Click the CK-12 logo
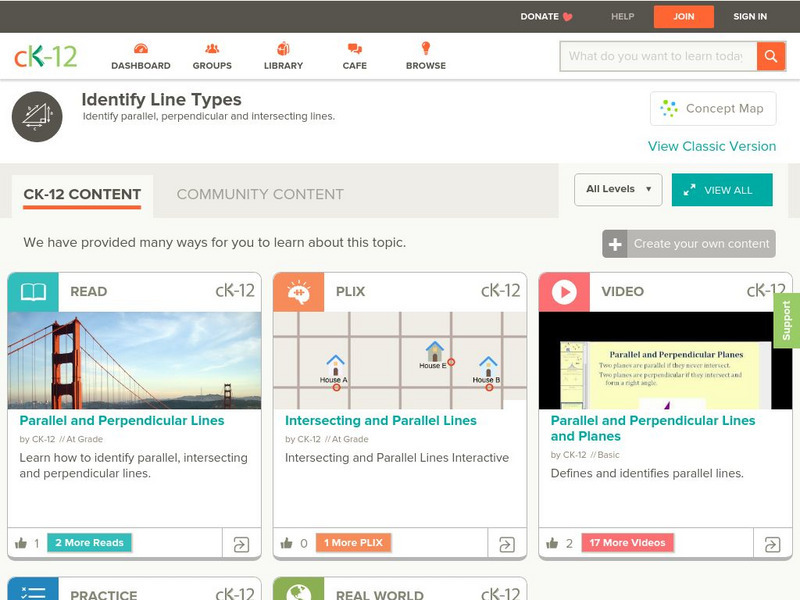The image size is (800, 600). (45, 56)
